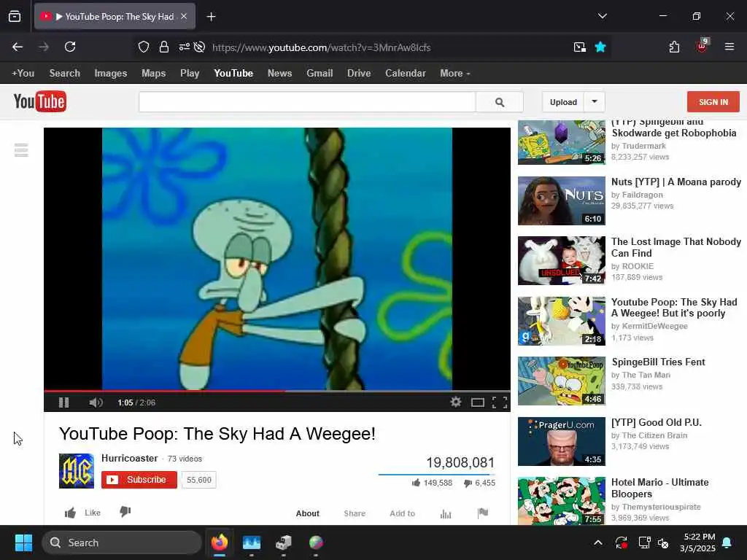Enter fullscreen video mode
The image size is (747, 560).
499,402
